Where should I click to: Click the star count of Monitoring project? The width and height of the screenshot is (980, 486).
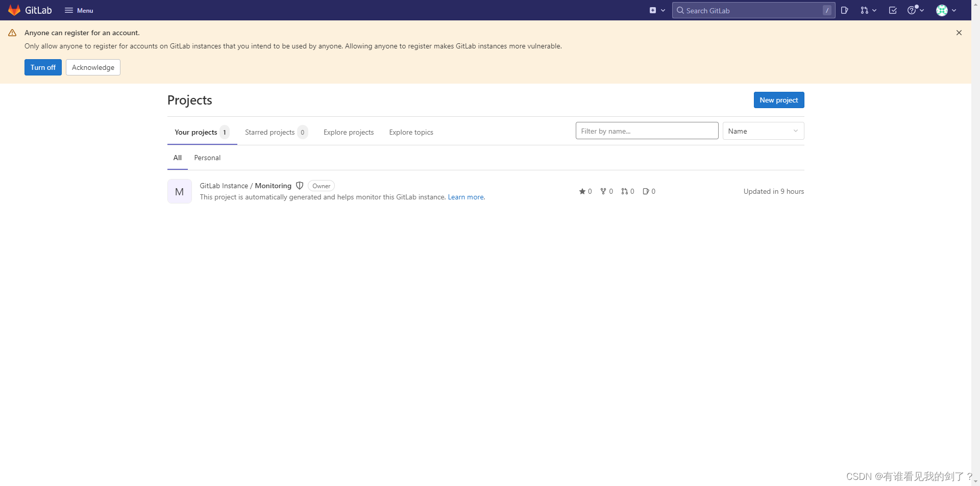pyautogui.click(x=585, y=191)
